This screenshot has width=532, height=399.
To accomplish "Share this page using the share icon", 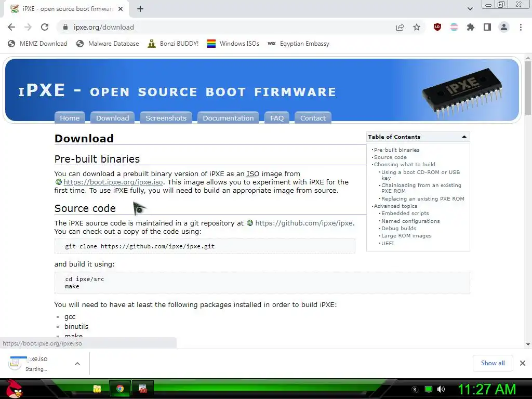I will point(400,27).
